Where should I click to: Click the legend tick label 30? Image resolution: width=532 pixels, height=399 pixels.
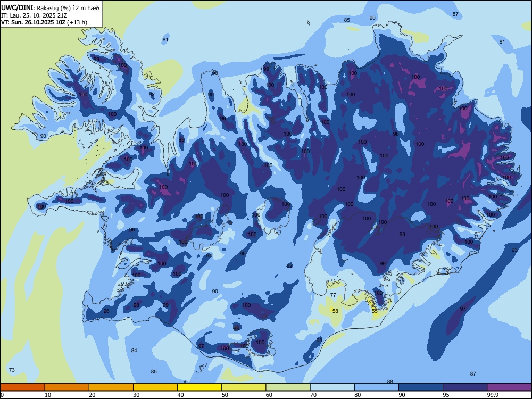[x=136, y=395]
